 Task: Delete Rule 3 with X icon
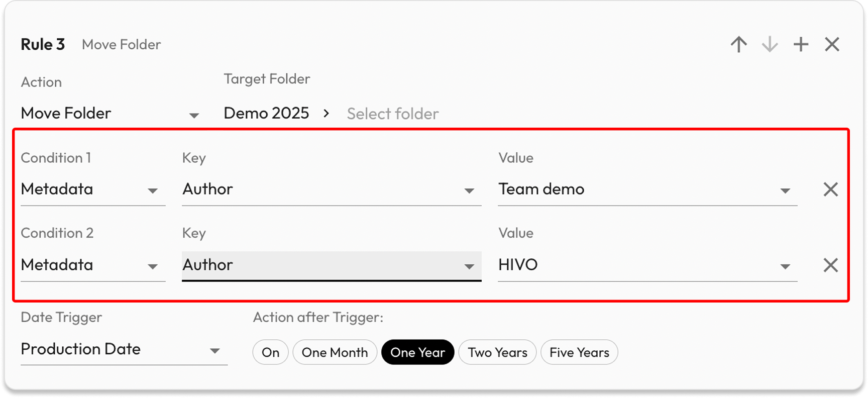coord(832,45)
